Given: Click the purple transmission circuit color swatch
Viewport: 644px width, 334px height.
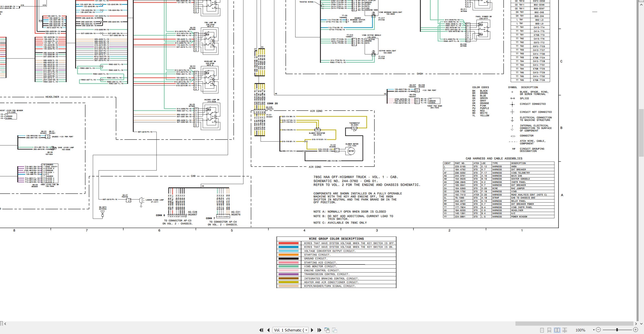Looking at the screenshot, I should click(288, 274).
